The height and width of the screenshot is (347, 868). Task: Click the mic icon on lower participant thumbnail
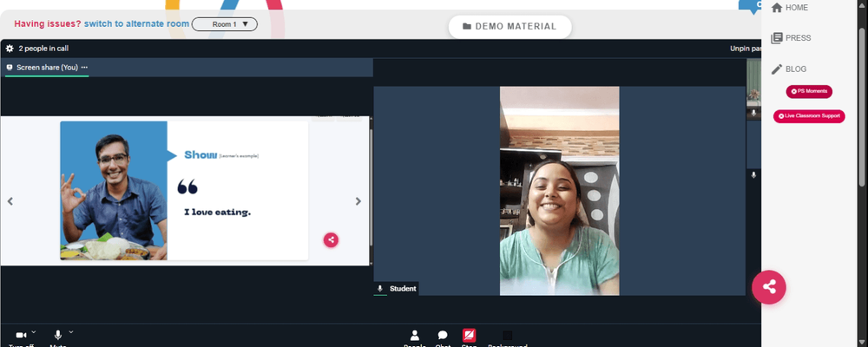(753, 175)
